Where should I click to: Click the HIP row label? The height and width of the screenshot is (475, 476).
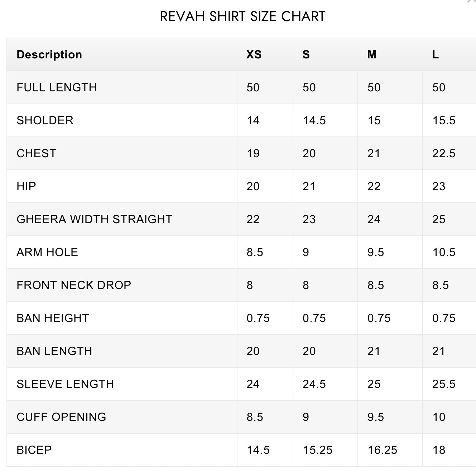click(27, 186)
